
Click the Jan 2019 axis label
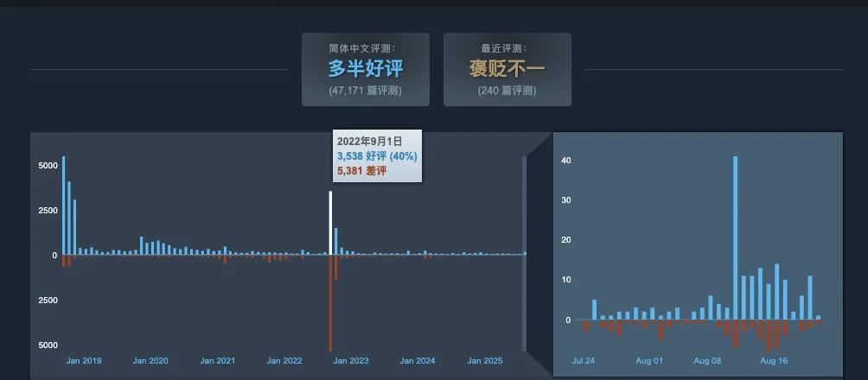pyautogui.click(x=84, y=361)
